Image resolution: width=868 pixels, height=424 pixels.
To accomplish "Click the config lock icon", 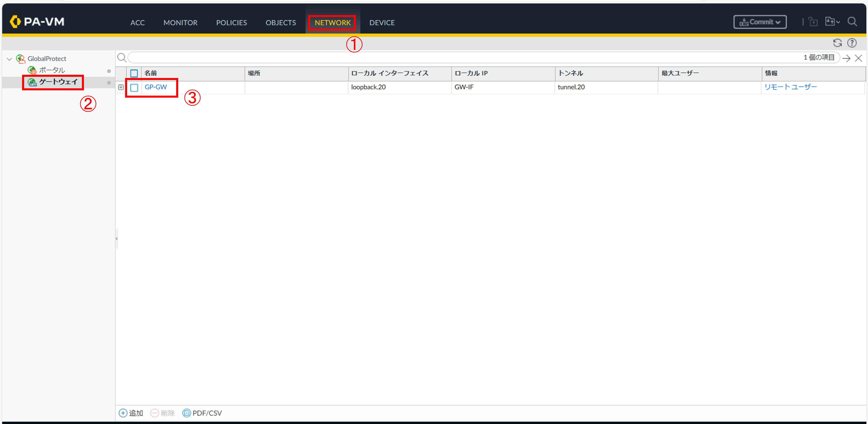I will [x=813, y=22].
